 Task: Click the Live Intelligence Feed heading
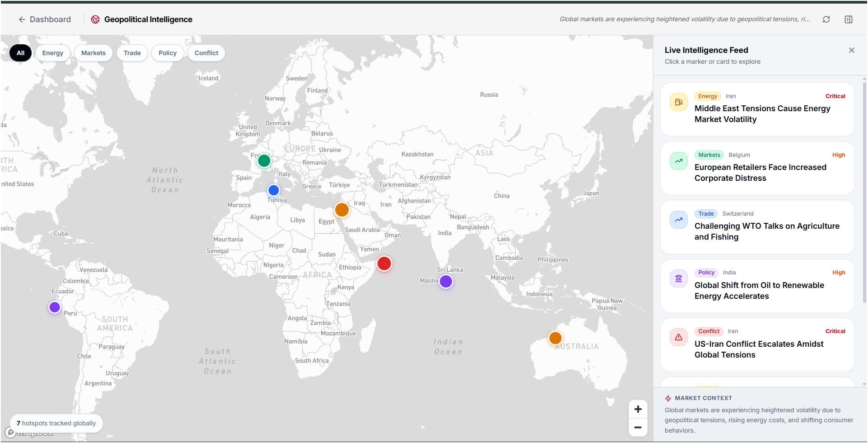pos(706,50)
